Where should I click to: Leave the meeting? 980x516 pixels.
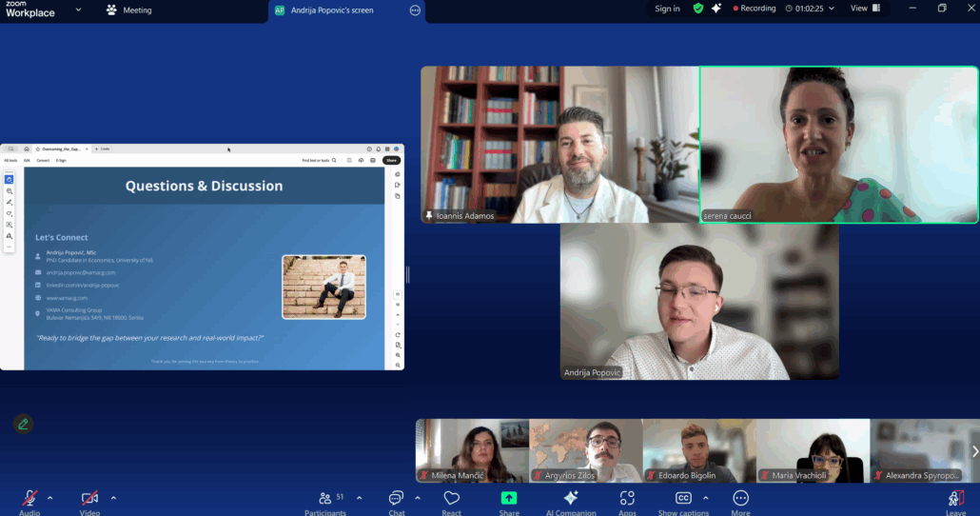tap(955, 499)
